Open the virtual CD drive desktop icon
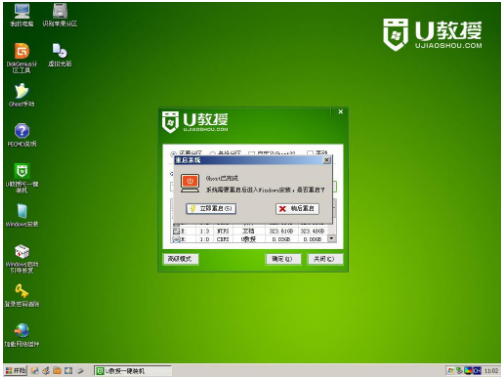 60,55
